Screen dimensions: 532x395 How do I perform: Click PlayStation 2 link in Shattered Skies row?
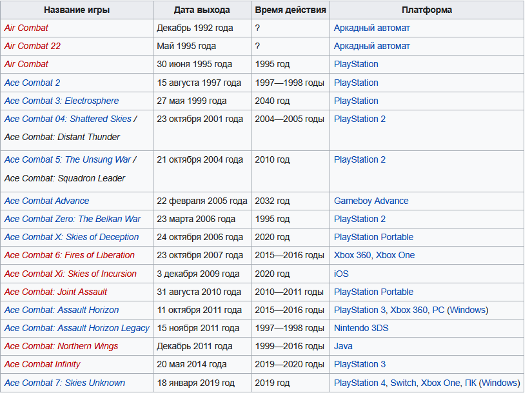(x=360, y=119)
